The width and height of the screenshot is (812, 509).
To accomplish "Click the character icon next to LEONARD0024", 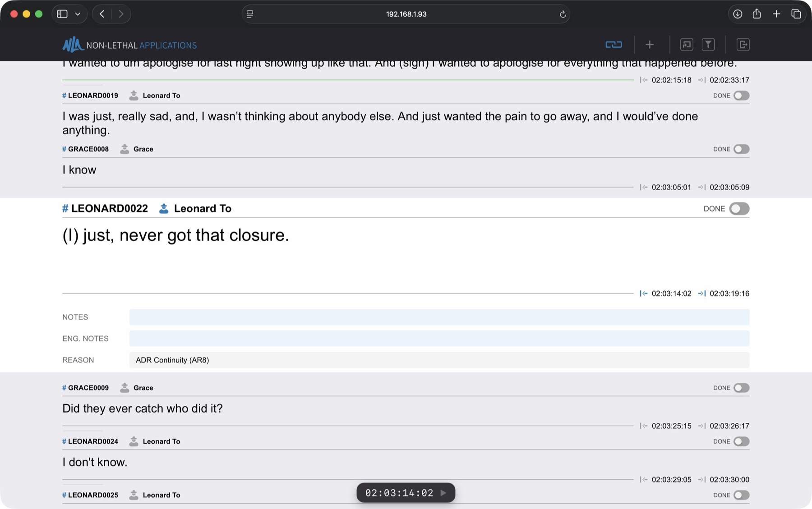I will tap(134, 441).
